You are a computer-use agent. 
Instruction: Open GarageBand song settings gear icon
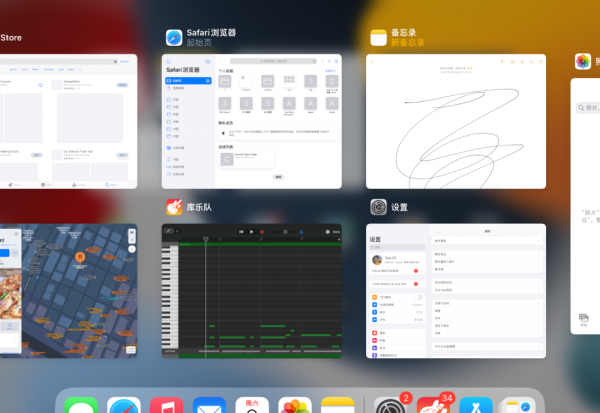click(x=328, y=232)
